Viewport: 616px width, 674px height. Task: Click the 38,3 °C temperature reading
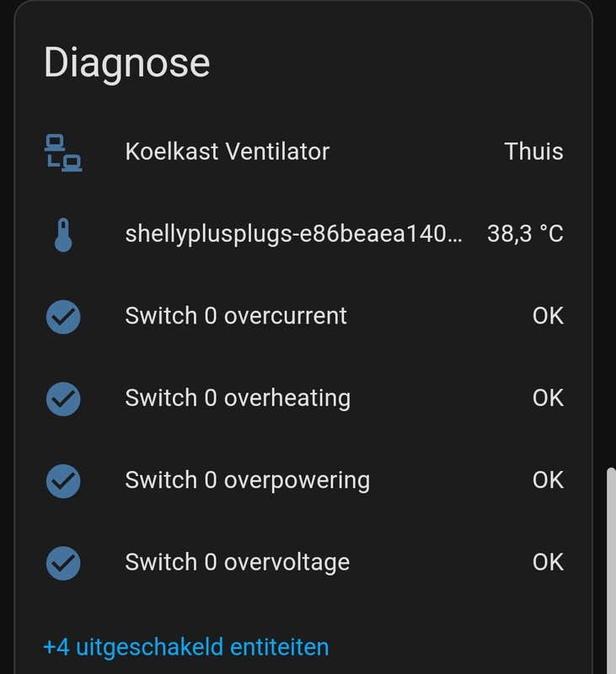click(525, 234)
